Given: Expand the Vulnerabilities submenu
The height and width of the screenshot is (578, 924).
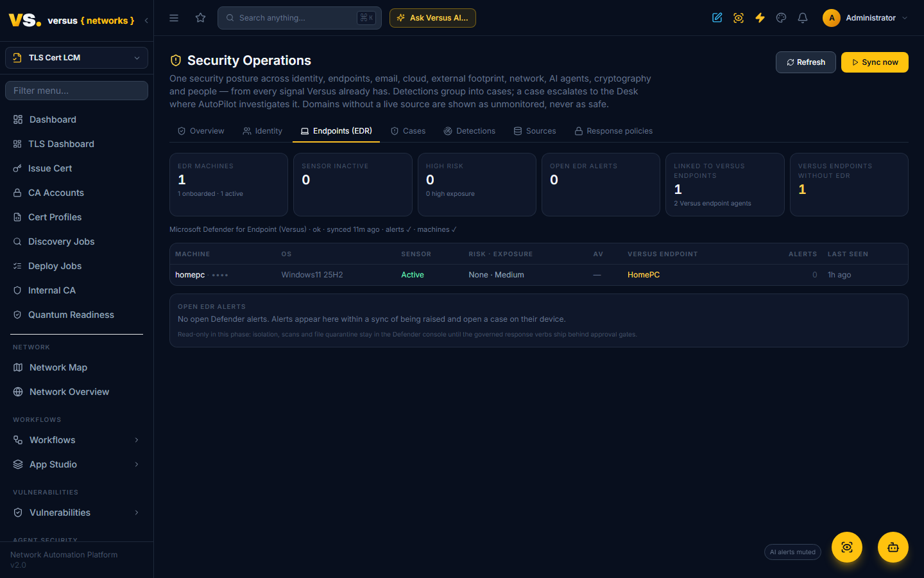Looking at the screenshot, I should (137, 512).
